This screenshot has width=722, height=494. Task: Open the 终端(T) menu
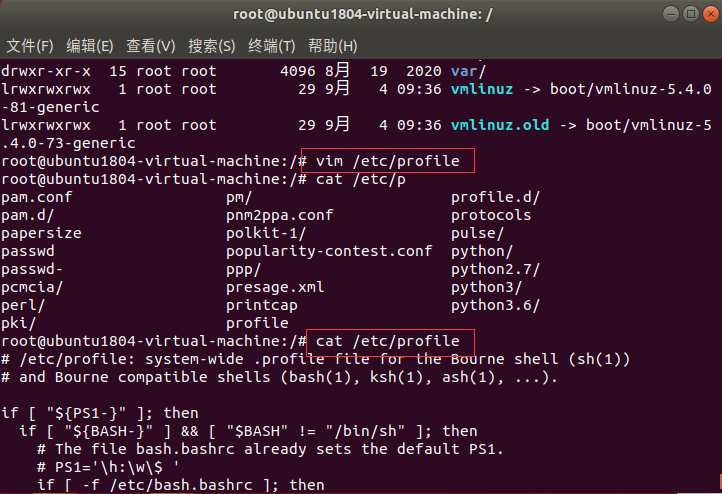coord(272,46)
